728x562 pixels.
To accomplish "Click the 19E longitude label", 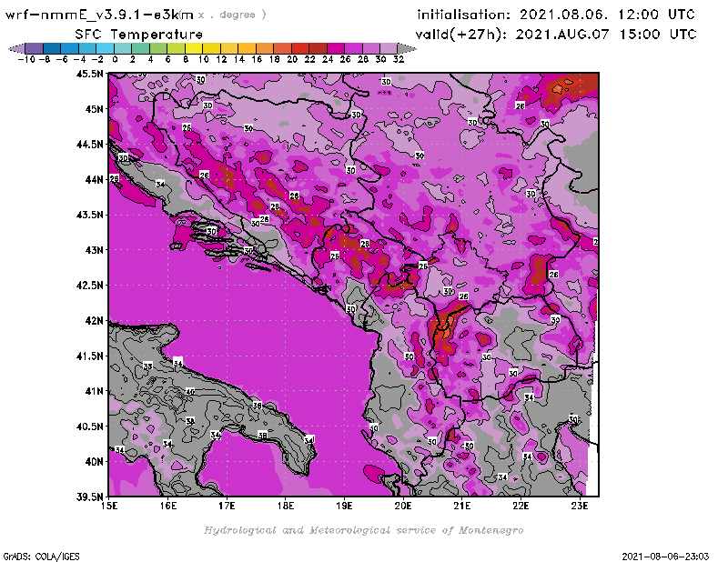I will (345, 506).
